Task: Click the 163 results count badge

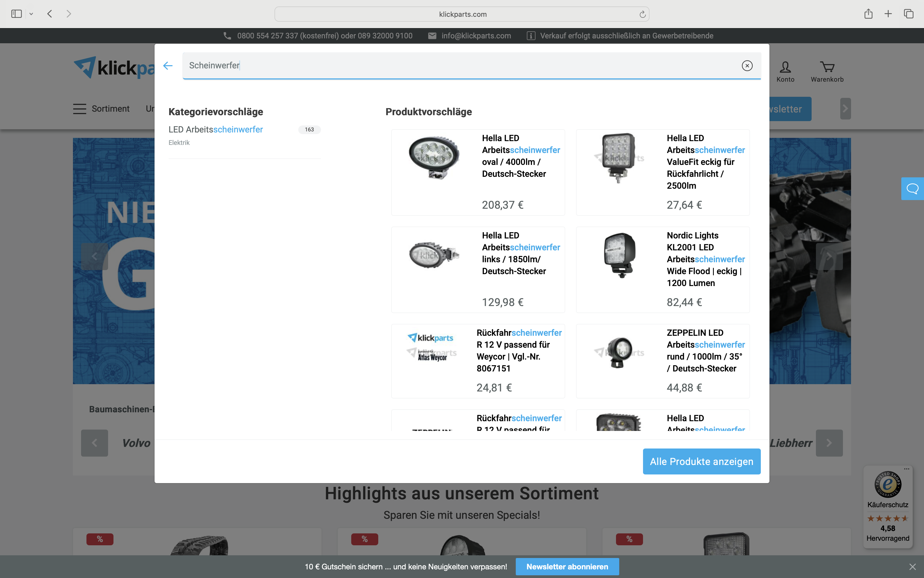Action: [x=309, y=129]
